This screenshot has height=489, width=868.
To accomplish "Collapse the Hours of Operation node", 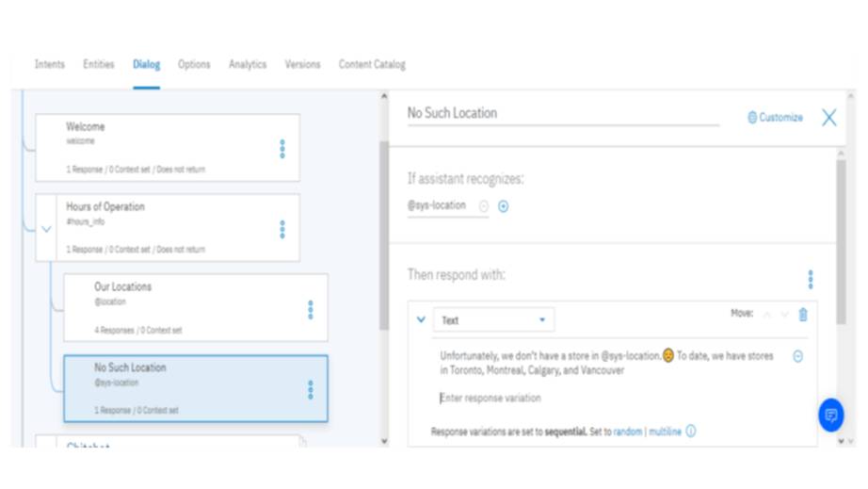I will (47, 229).
